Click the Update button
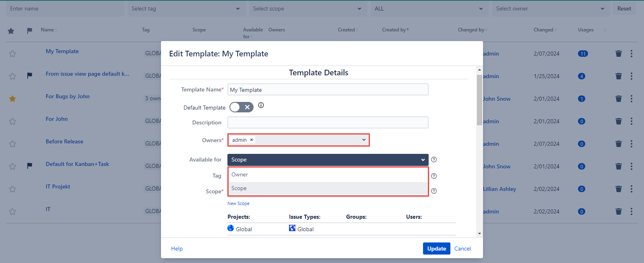The image size is (644, 263). pyautogui.click(x=436, y=249)
